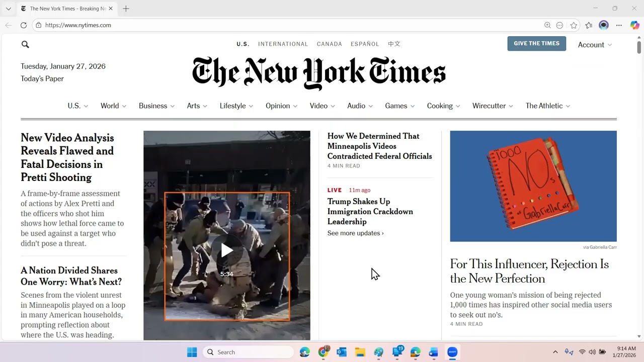Open The Athletic section menu
The width and height of the screenshot is (644, 362).
tap(548, 106)
